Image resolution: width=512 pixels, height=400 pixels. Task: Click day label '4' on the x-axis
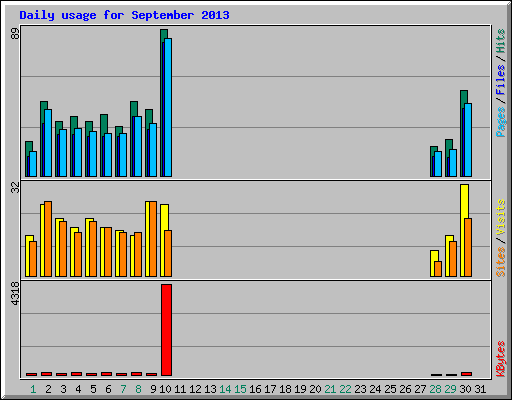pyautogui.click(x=78, y=389)
